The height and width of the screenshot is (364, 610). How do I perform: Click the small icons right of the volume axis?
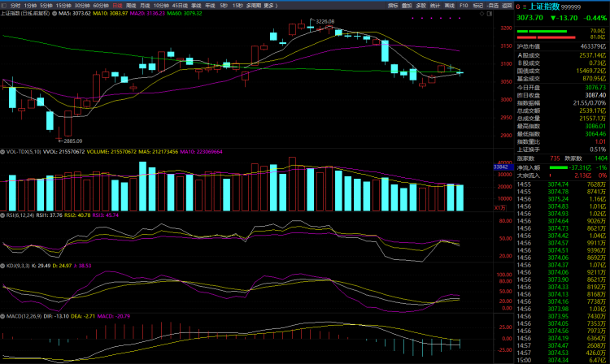500,209
